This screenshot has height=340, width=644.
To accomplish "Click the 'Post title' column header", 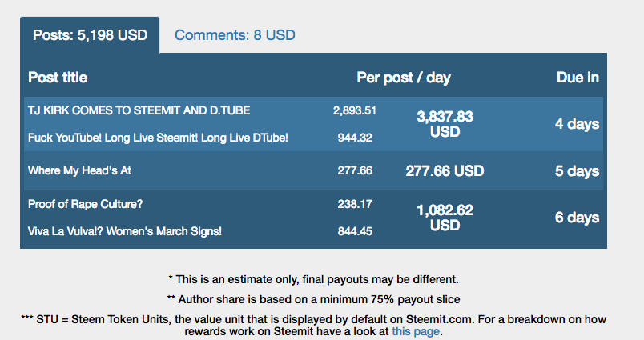I will pos(58,78).
